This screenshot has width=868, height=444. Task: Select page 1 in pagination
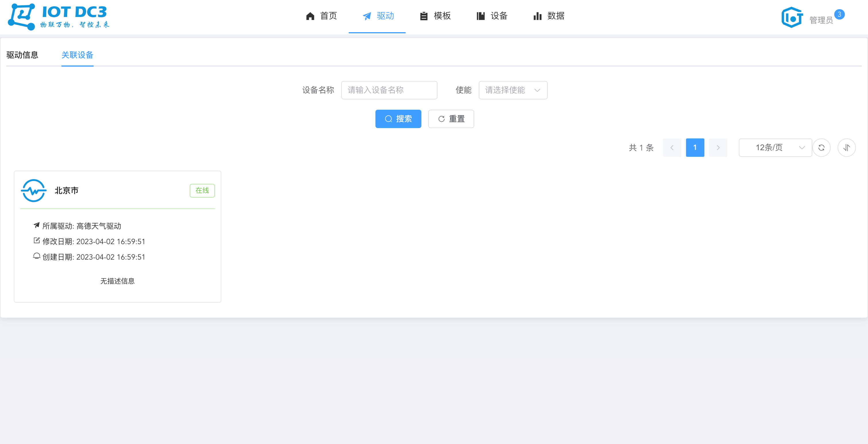pos(695,147)
